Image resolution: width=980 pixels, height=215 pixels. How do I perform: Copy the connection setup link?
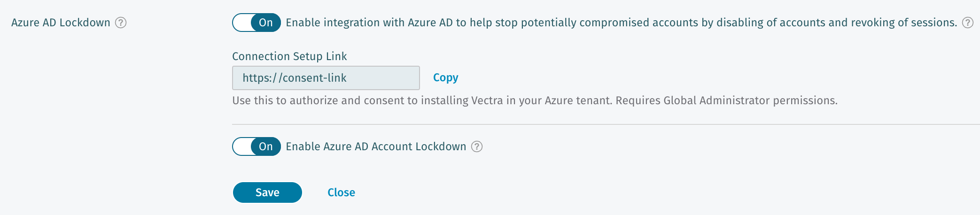[x=445, y=78]
